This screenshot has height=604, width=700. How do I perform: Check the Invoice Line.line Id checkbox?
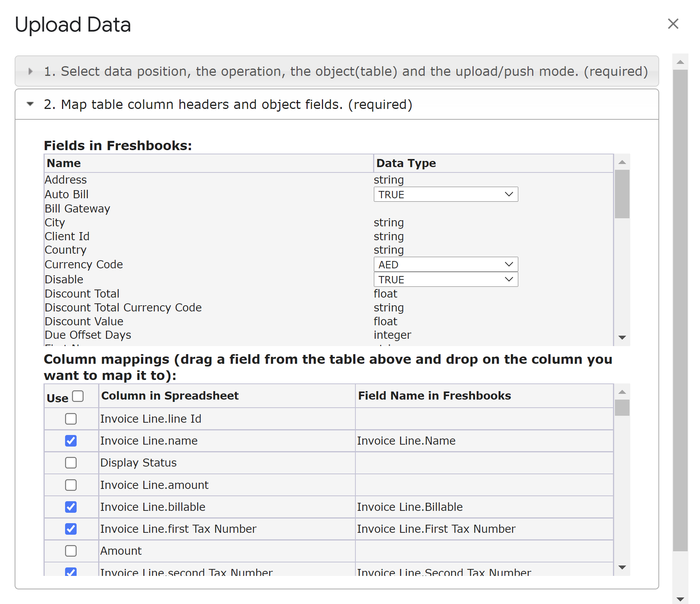(71, 419)
